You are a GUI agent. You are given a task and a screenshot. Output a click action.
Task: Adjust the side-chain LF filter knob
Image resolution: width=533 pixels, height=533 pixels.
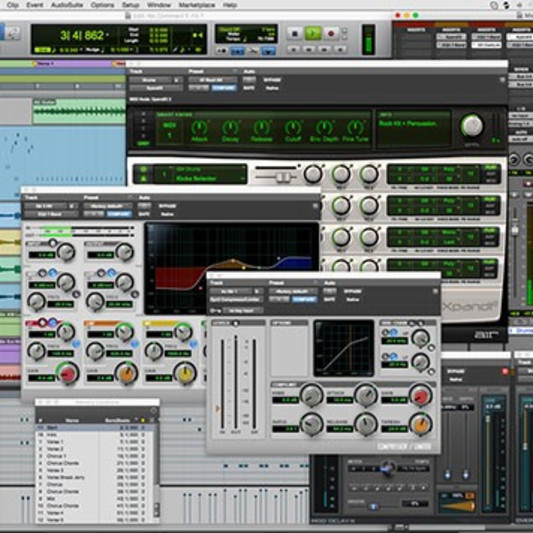point(420,361)
